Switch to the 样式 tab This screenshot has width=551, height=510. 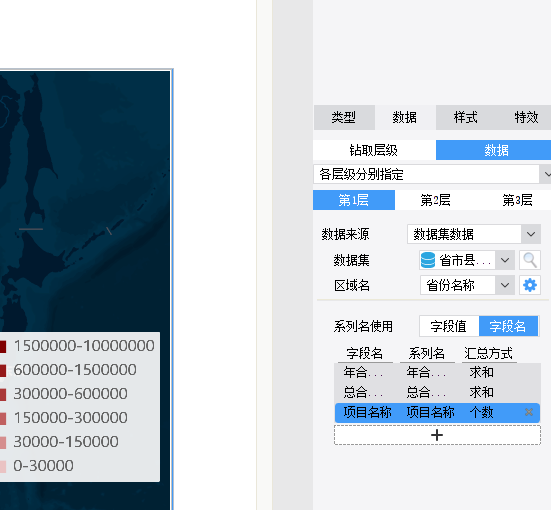pos(466,117)
